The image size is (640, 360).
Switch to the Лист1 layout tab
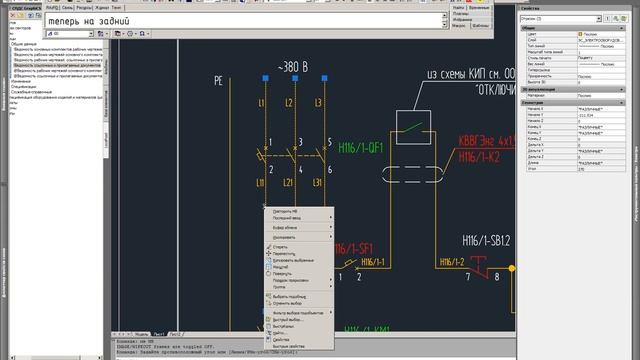point(158,334)
